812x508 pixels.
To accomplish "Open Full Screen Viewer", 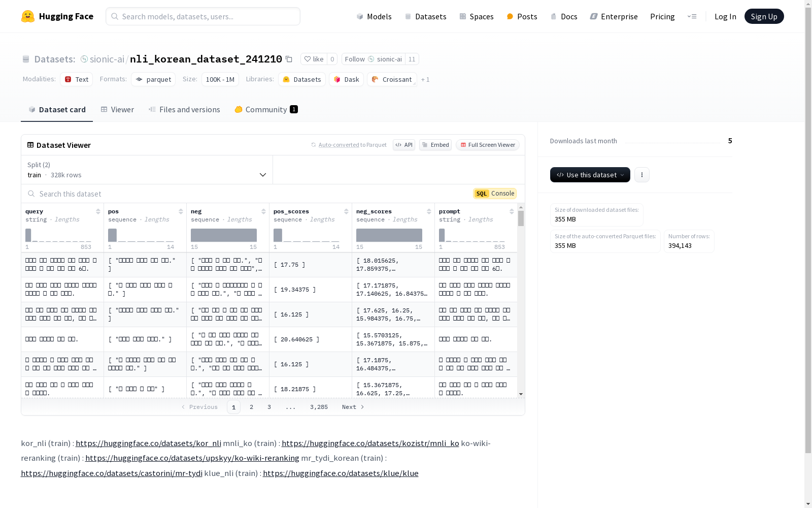I will [488, 145].
